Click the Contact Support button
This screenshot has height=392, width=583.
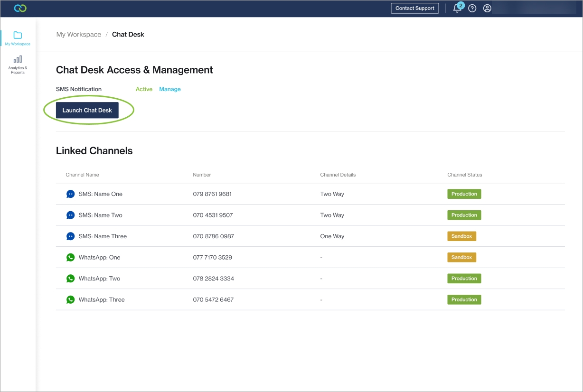pos(415,9)
